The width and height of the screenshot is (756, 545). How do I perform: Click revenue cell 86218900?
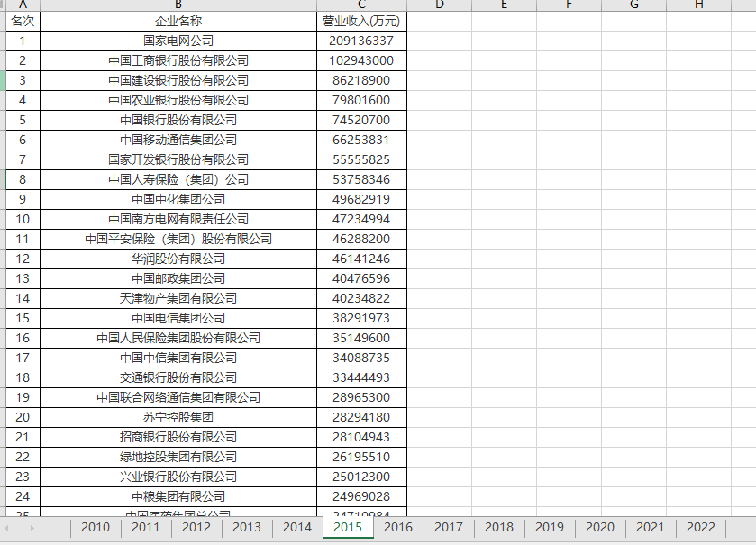click(x=361, y=80)
